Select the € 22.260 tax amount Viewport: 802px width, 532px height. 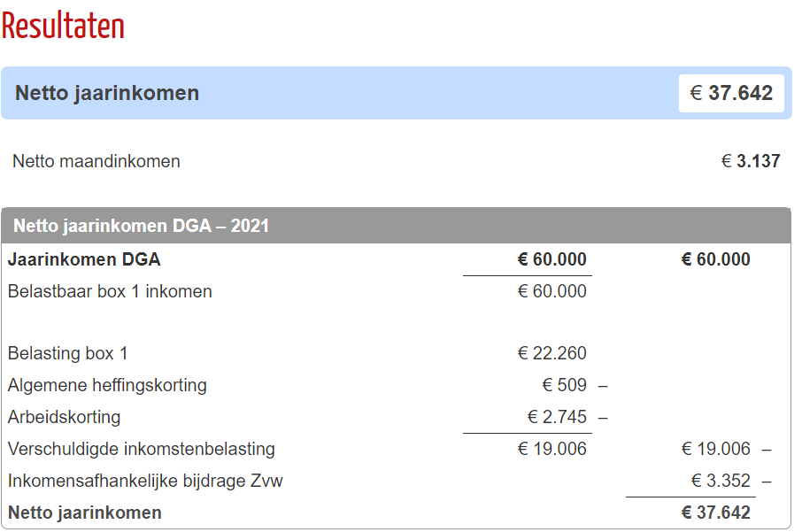click(x=551, y=353)
